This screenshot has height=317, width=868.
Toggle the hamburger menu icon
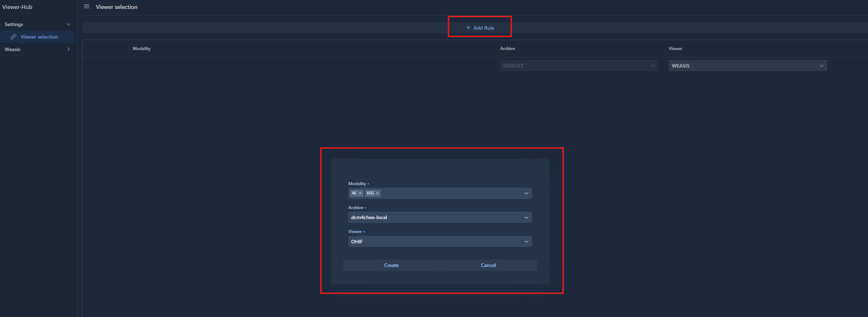[86, 6]
